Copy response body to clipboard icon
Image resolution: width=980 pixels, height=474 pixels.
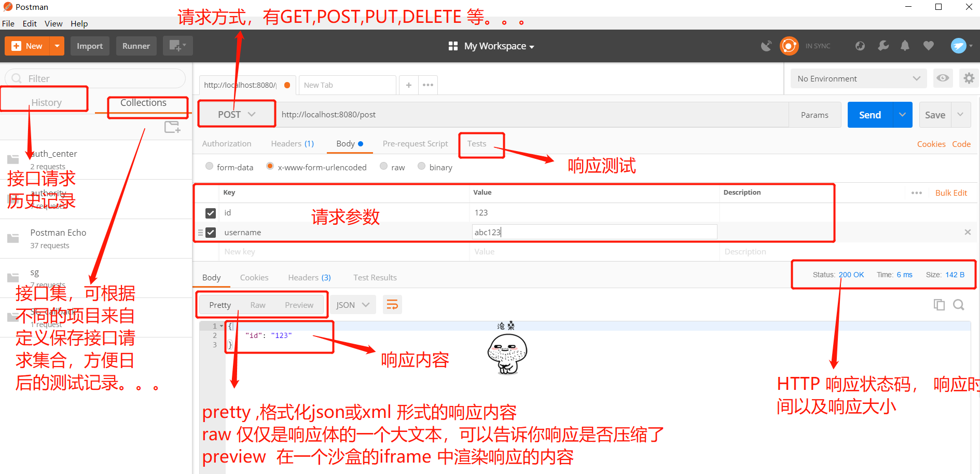tap(938, 305)
